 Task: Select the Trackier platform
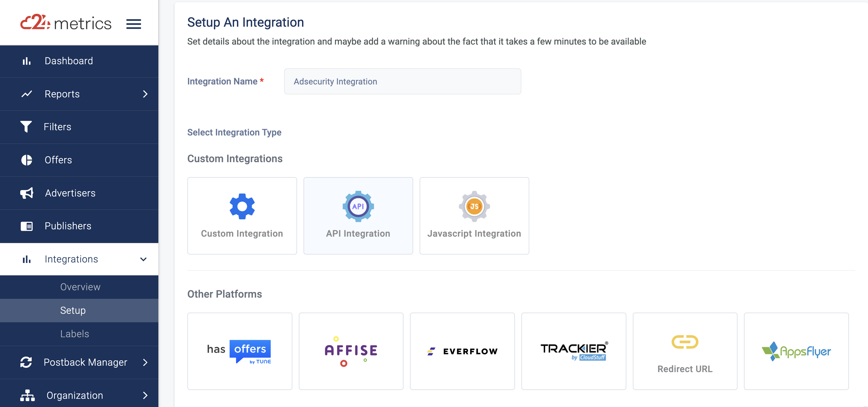click(x=574, y=351)
